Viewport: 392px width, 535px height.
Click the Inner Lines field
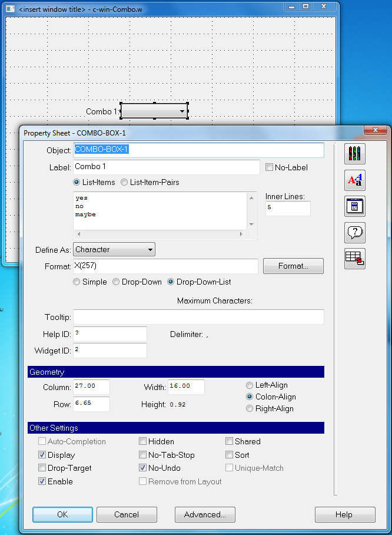[x=288, y=209]
